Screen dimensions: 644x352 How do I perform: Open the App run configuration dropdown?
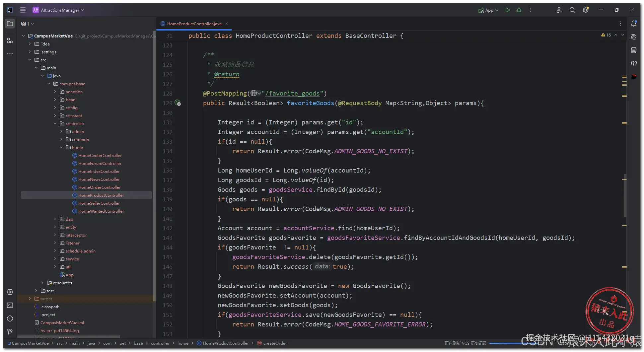488,10
